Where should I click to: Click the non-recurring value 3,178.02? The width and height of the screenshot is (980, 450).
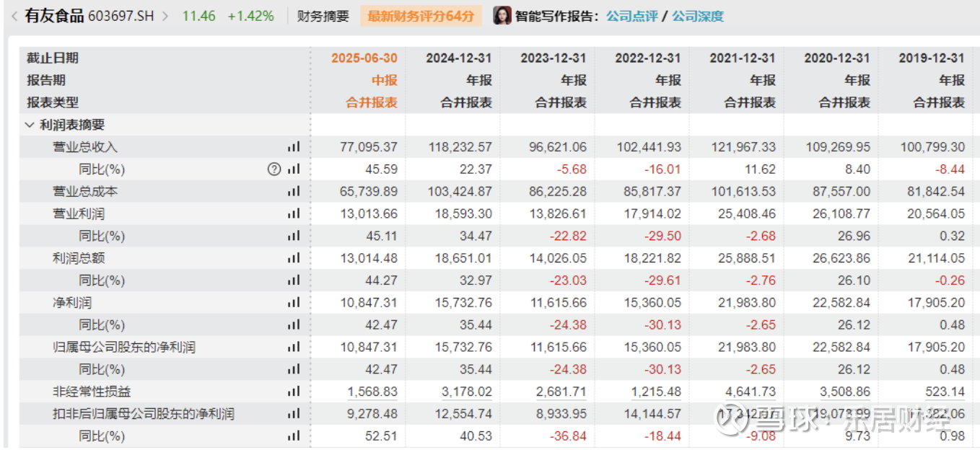pyautogui.click(x=467, y=392)
